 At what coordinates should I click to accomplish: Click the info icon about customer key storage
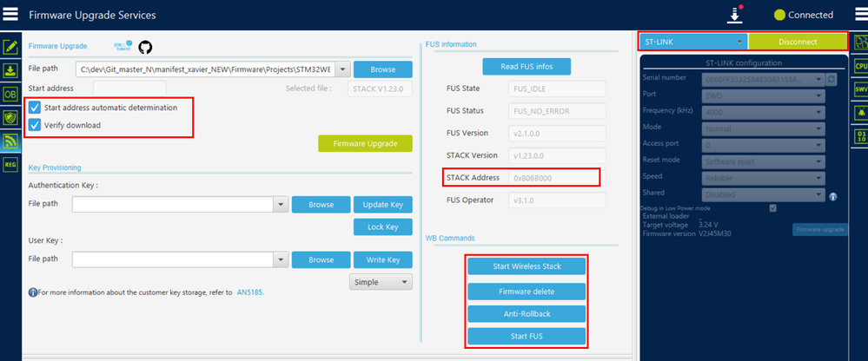pos(33,292)
